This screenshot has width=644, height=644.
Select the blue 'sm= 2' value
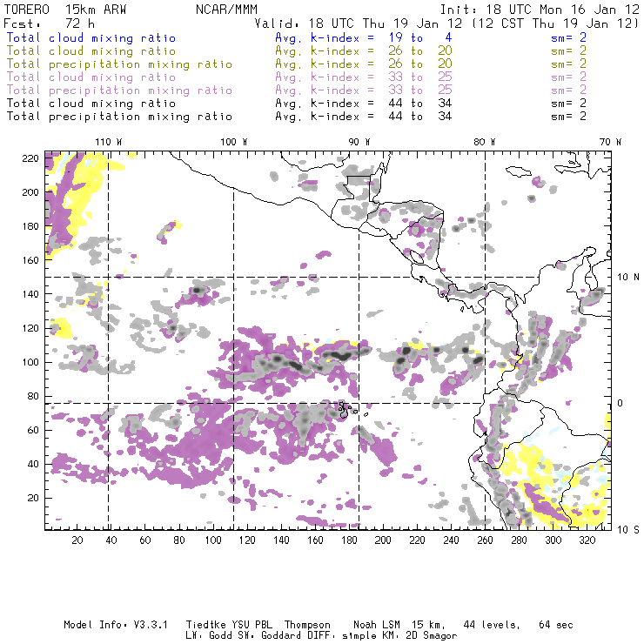(x=568, y=37)
